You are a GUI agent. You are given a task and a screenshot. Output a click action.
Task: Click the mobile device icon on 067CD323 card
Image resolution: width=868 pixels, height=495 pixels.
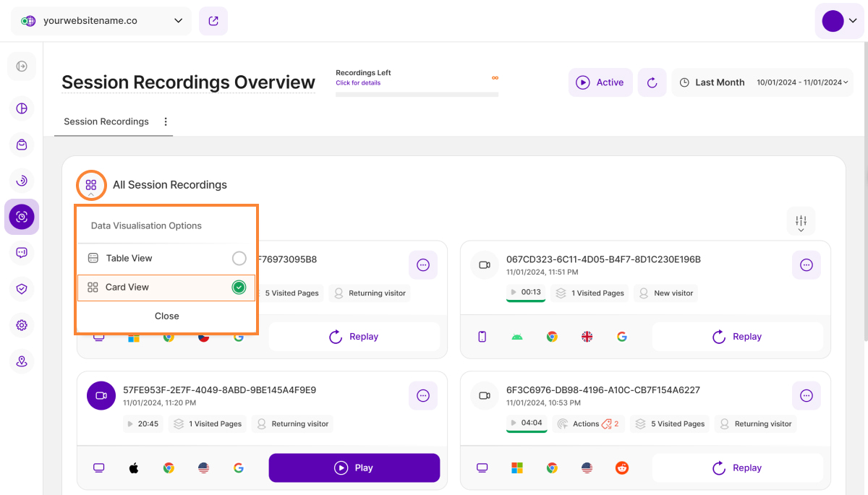[482, 337]
